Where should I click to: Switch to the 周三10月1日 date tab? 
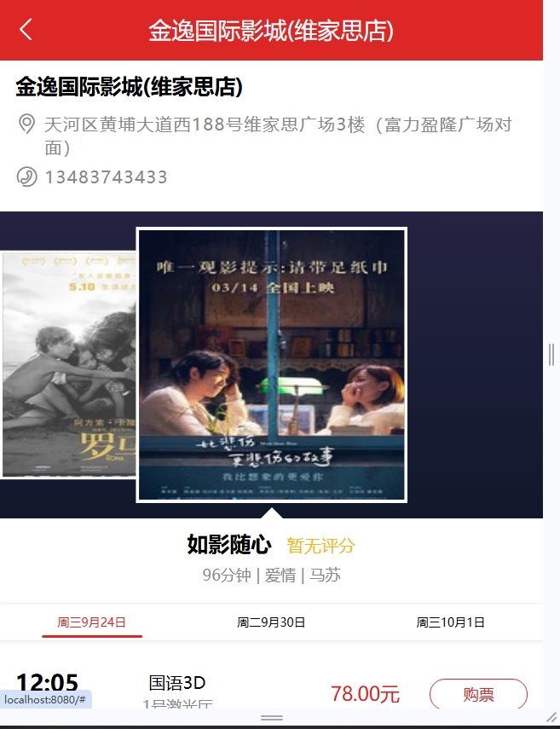coord(450,622)
